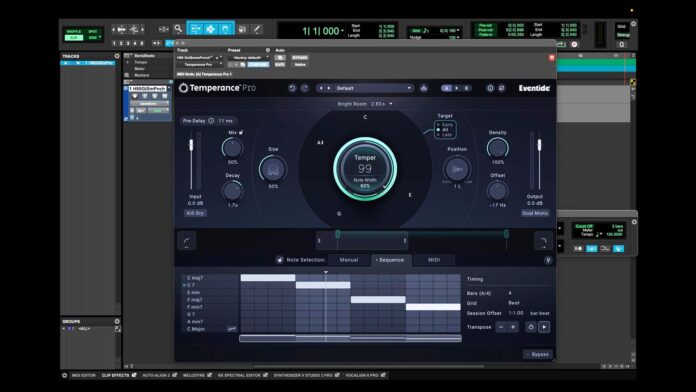Click the SAFE automation button

pyautogui.click(x=280, y=64)
